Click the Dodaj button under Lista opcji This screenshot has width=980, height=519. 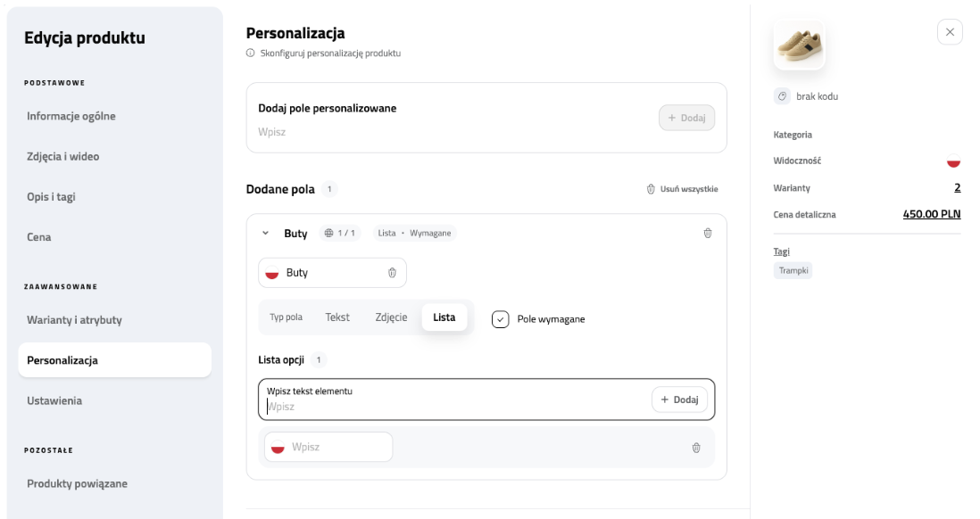pyautogui.click(x=680, y=400)
